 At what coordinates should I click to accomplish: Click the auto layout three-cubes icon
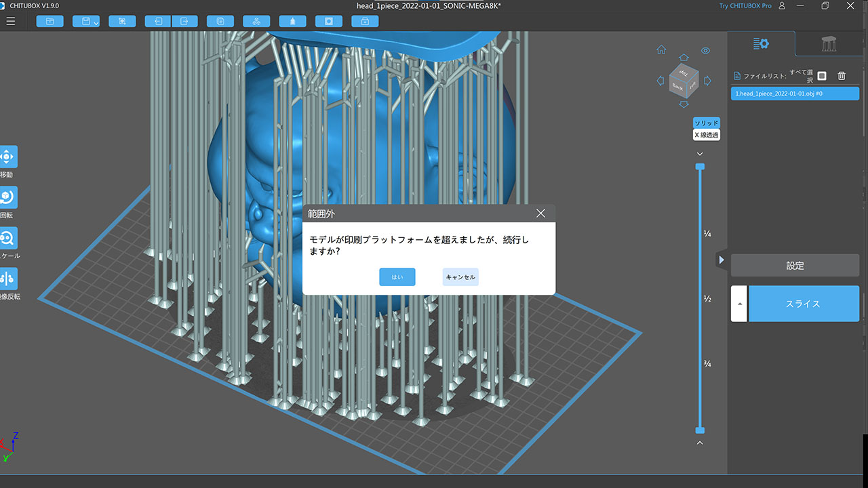[256, 21]
